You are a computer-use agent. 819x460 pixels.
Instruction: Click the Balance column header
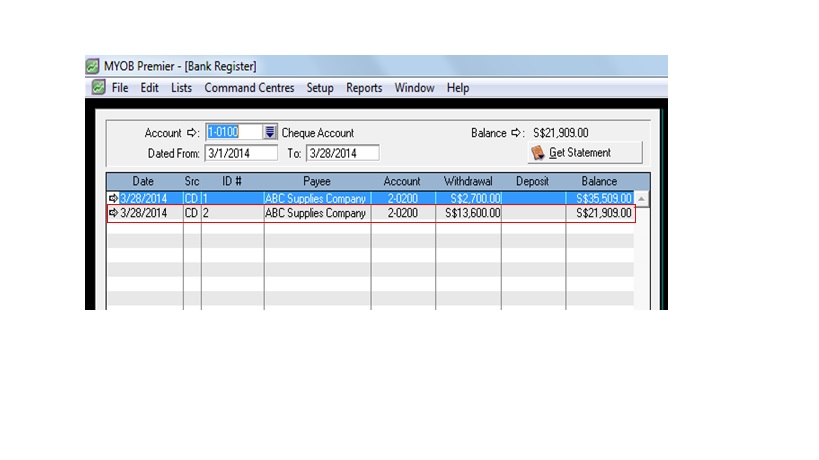[599, 181]
